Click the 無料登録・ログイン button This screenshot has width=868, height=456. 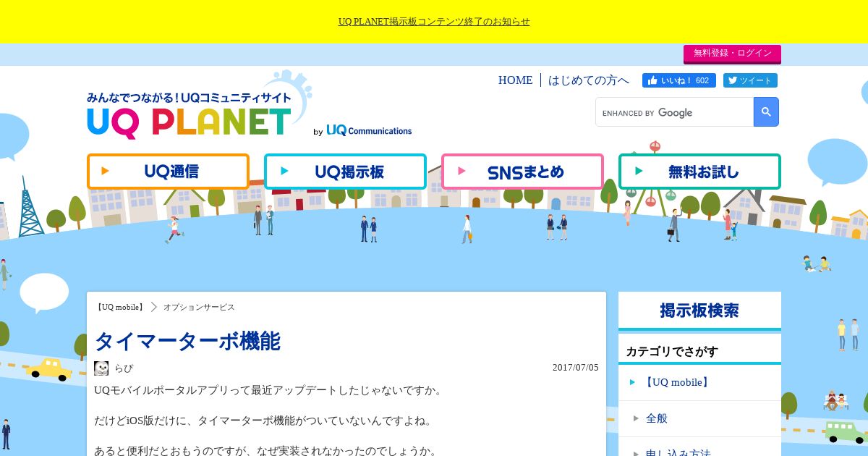click(732, 54)
